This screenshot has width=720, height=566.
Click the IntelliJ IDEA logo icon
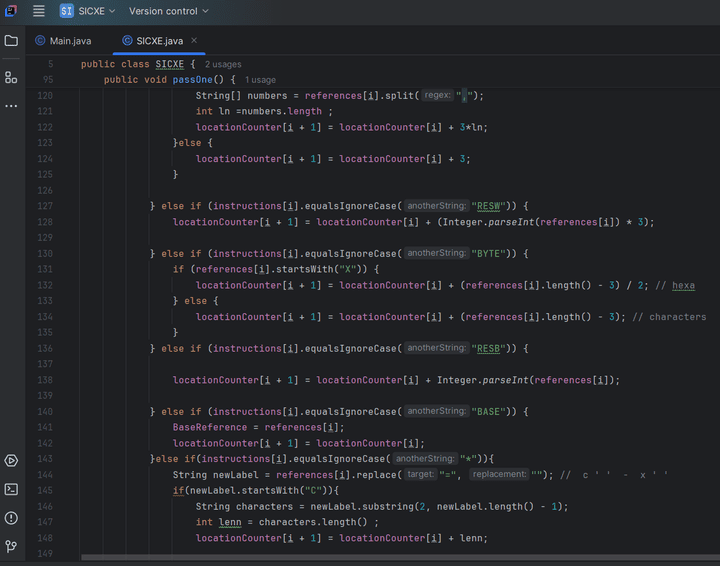[x=11, y=11]
